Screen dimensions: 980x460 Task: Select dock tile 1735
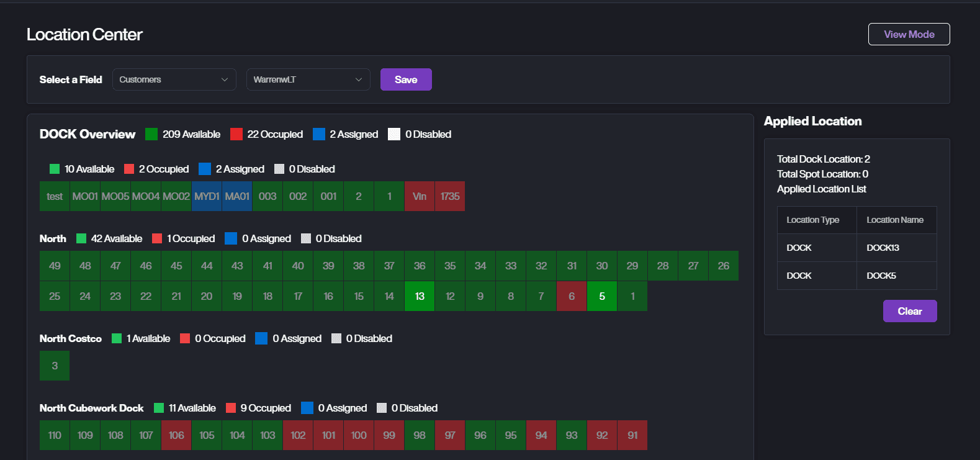(450, 196)
